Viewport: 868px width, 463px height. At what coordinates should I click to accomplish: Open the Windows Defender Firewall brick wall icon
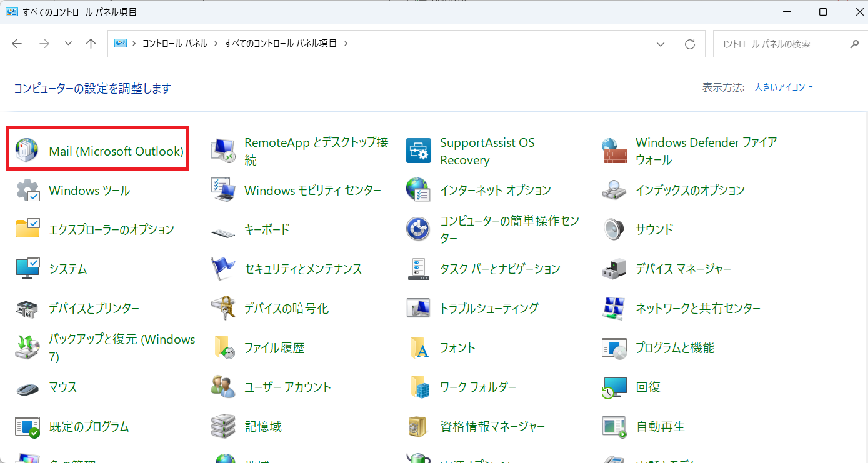[x=614, y=151]
